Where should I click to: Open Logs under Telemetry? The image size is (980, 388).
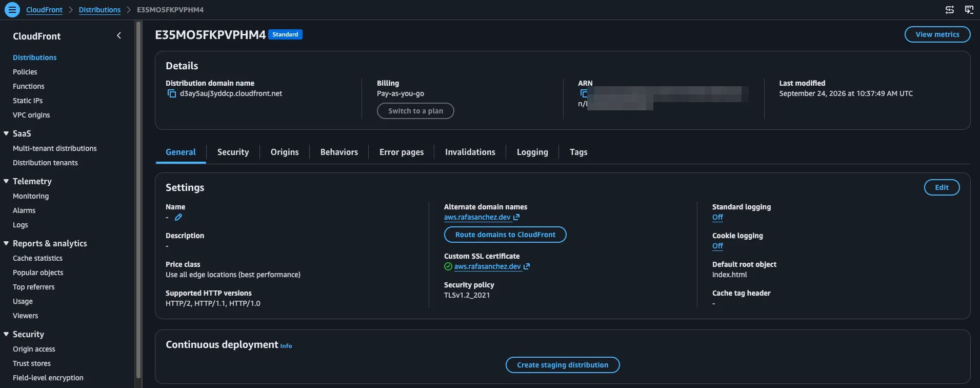click(x=21, y=225)
